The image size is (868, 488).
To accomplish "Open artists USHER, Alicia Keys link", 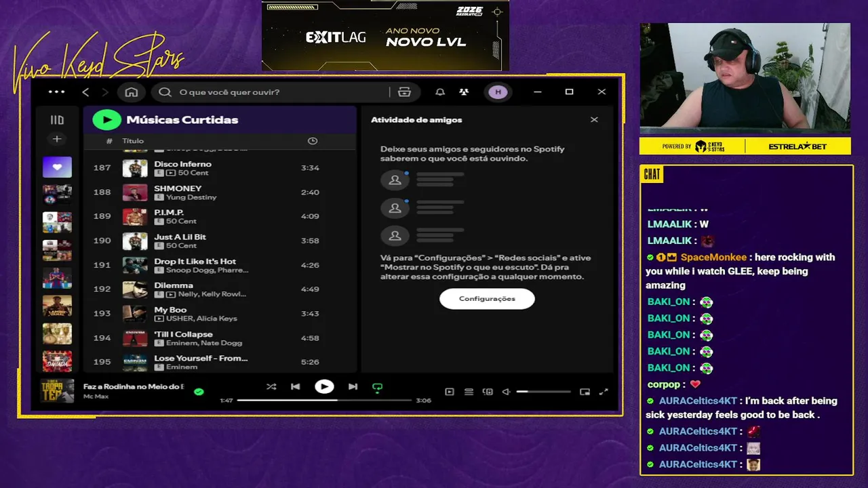I will pyautogui.click(x=201, y=319).
